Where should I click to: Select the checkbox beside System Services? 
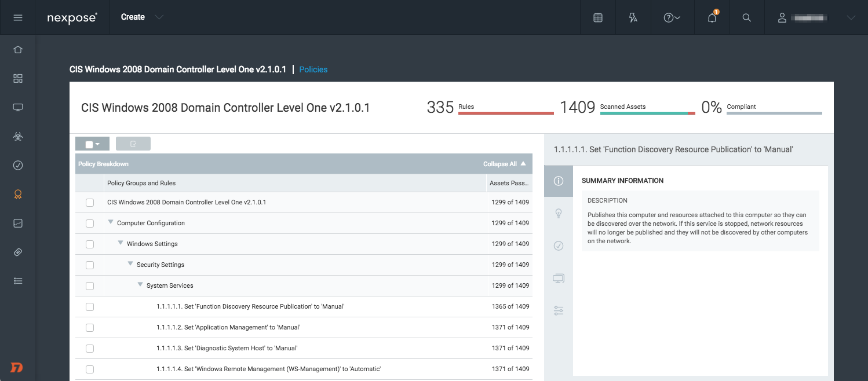(x=90, y=286)
